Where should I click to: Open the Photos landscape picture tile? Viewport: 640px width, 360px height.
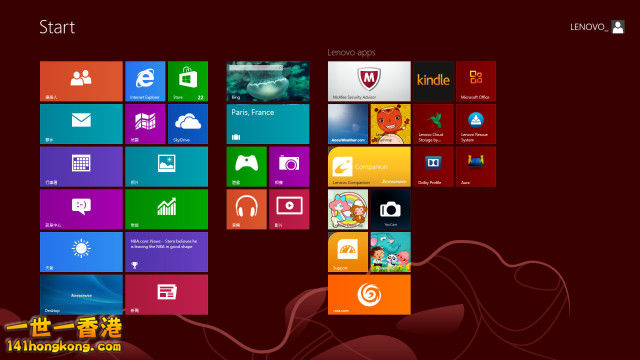click(x=167, y=167)
